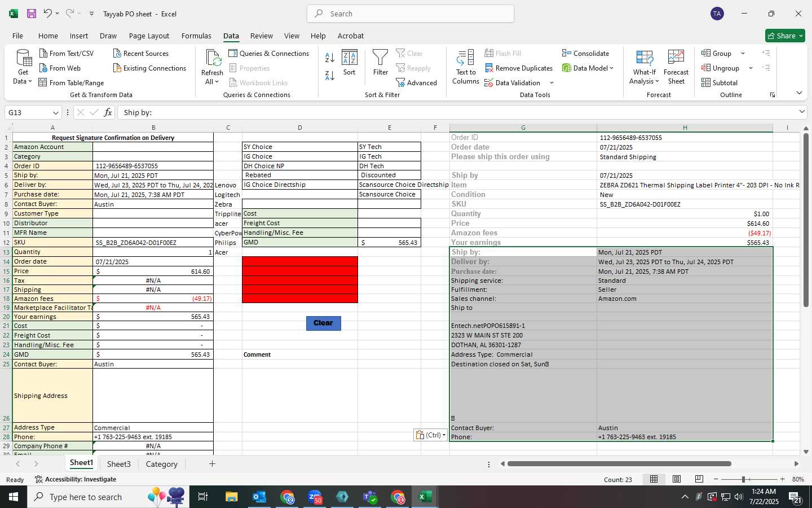Image resolution: width=812 pixels, height=508 pixels.
Task: Open Get Data button
Action: [x=23, y=67]
